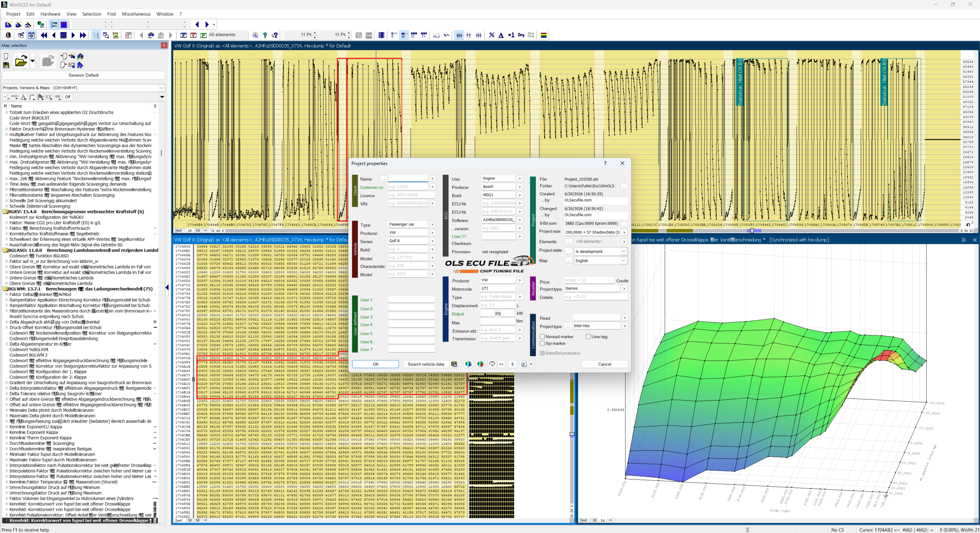Click the binoculars search icon in toolbar

coord(151,35)
